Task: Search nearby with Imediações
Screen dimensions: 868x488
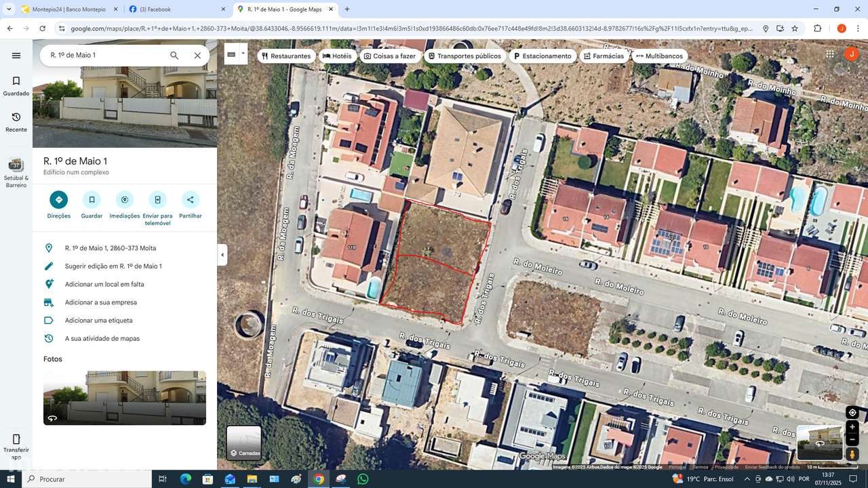Action: pos(125,205)
